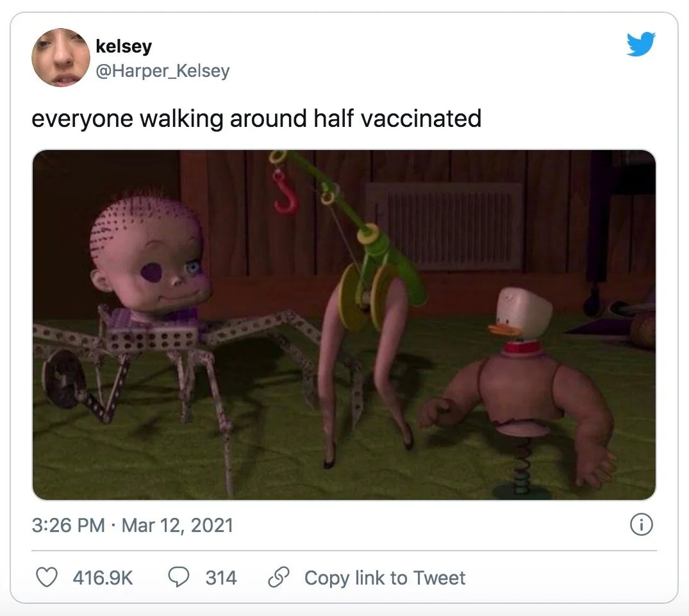Click the 416.9K like count
This screenshot has height=616, width=689.
point(103,578)
